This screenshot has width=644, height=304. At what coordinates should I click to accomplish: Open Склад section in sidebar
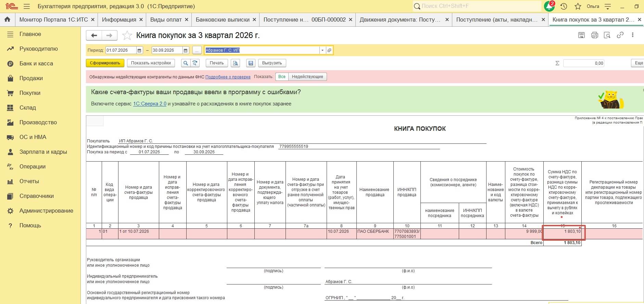pyautogui.click(x=28, y=107)
